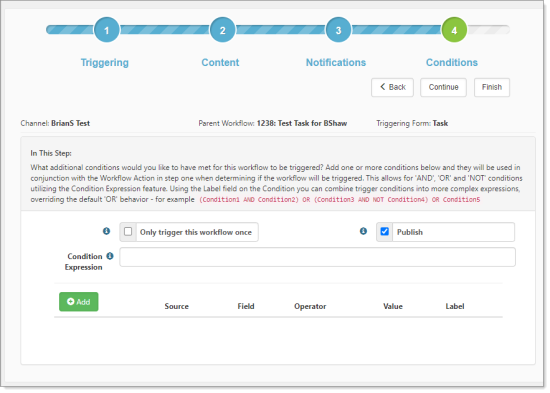Show info icon for Condition Expression
This screenshot has height=393, width=550.
[x=110, y=256]
